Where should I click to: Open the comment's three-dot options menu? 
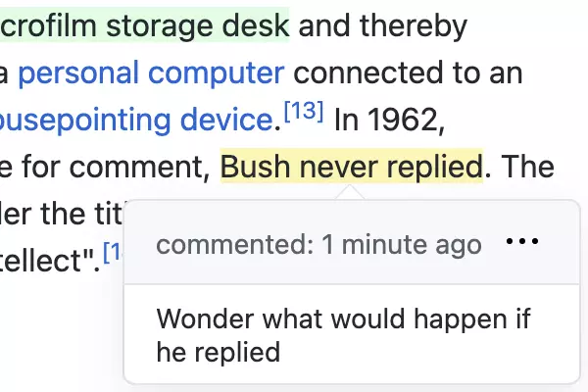coord(527,242)
